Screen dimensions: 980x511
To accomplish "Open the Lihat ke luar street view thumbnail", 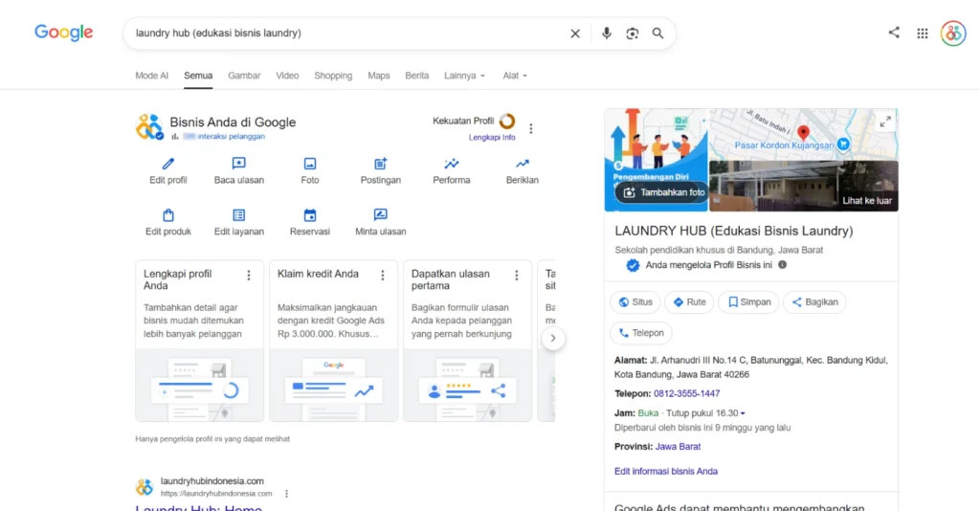I will coord(803,186).
